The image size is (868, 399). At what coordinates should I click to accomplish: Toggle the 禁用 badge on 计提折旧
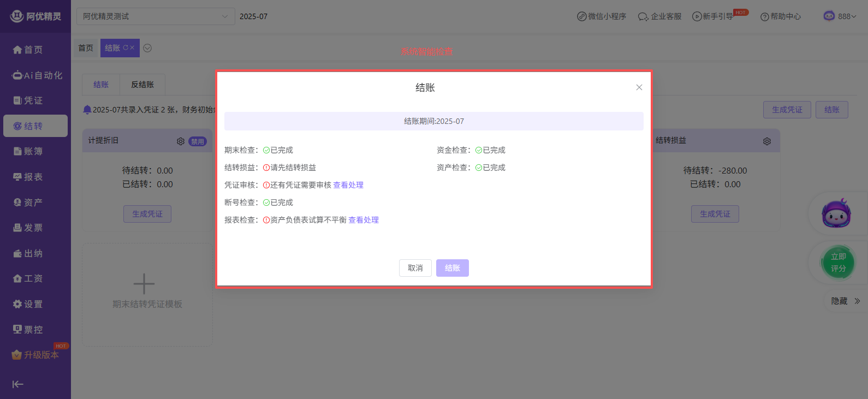tap(198, 141)
